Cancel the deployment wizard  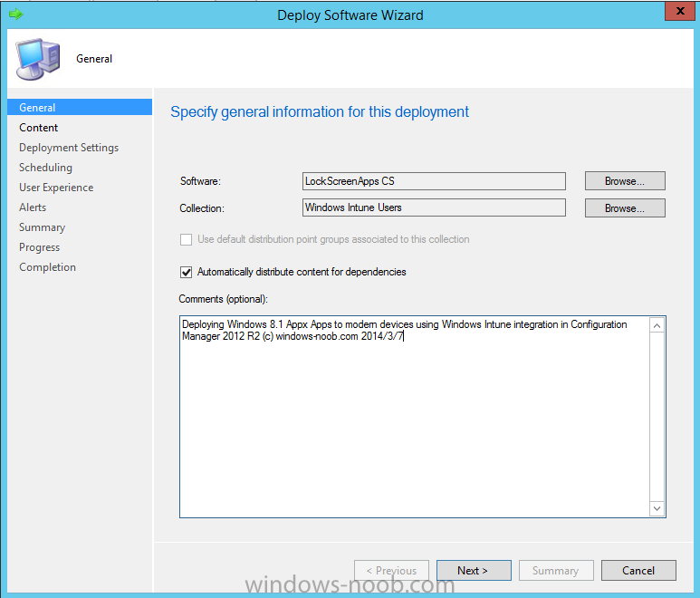pyautogui.click(x=638, y=570)
